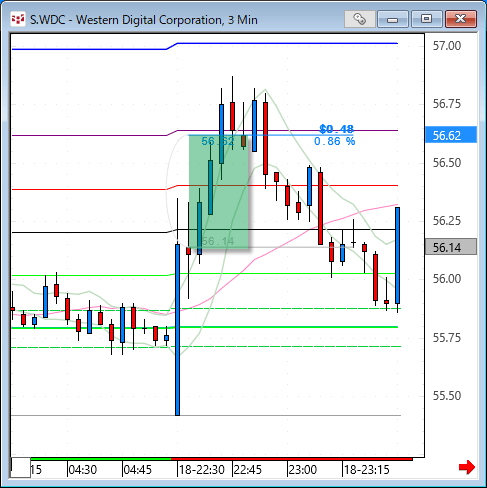Viewport: 487px width, 488px height.
Task: Select the green shaded measurement rectangle
Action: point(219,191)
